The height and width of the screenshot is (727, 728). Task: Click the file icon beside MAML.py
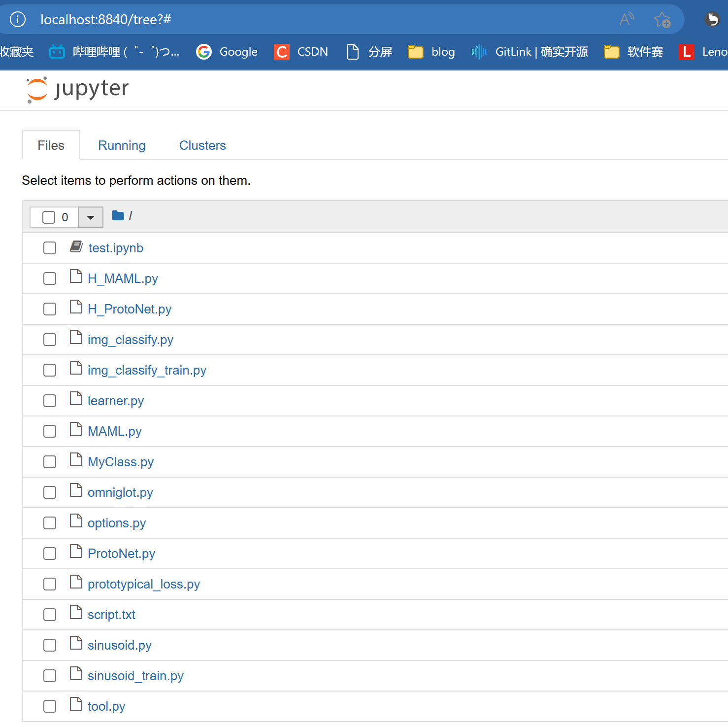coord(76,429)
